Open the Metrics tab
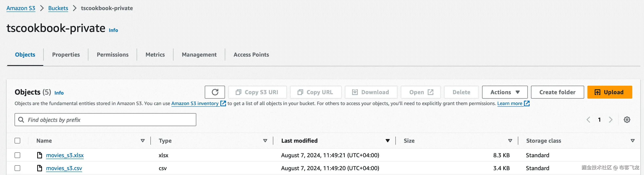Screen dimensions: 644x175 (155, 55)
